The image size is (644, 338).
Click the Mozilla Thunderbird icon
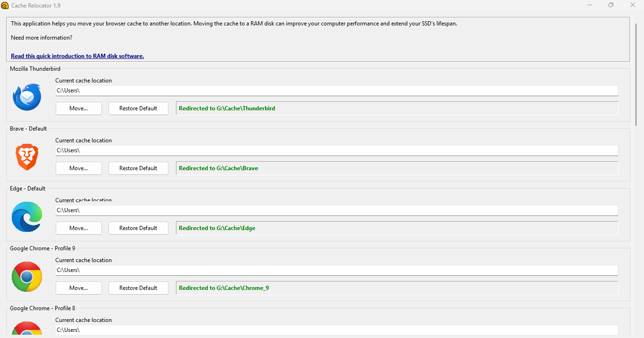pos(27,97)
